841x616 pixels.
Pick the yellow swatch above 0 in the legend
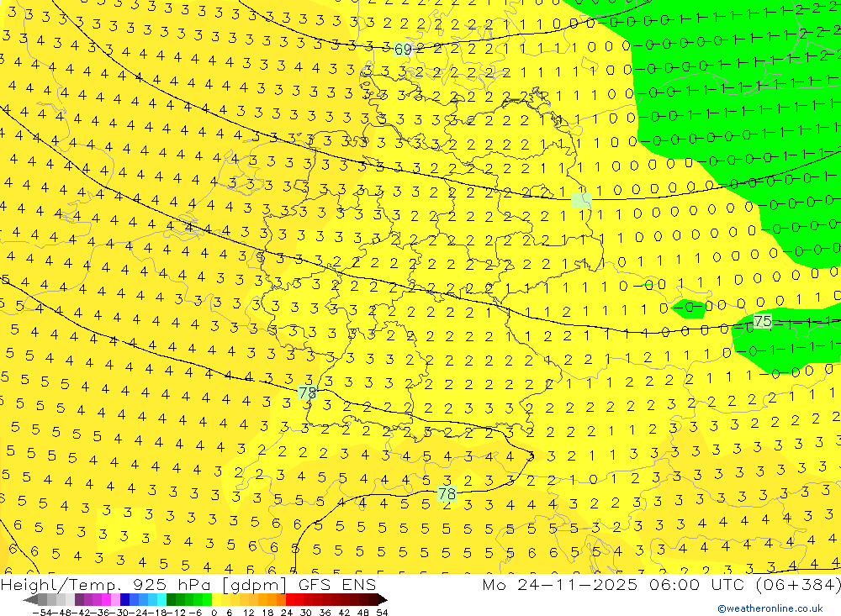tap(217, 599)
